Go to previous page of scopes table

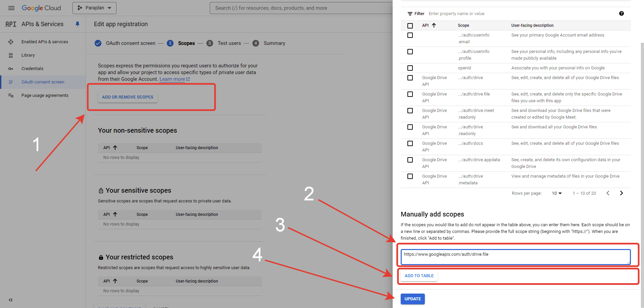608,193
